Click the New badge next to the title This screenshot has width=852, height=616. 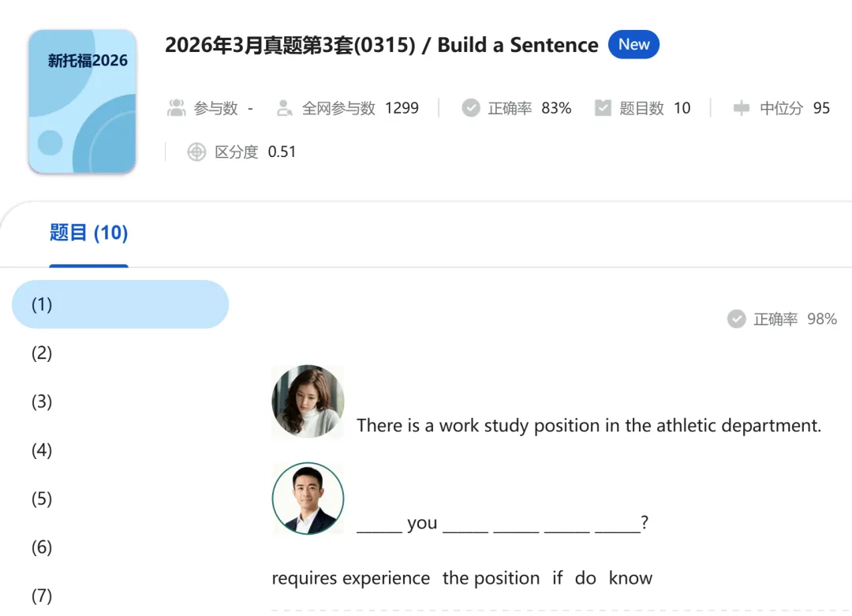(x=633, y=45)
